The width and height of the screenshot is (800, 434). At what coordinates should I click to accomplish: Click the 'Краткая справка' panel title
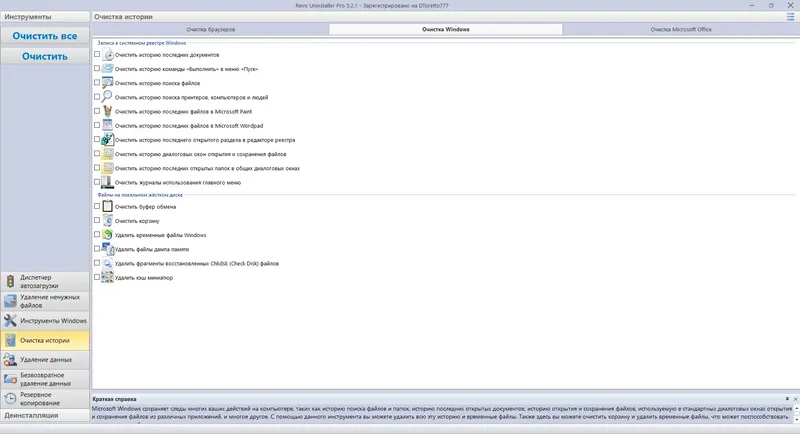click(114, 399)
